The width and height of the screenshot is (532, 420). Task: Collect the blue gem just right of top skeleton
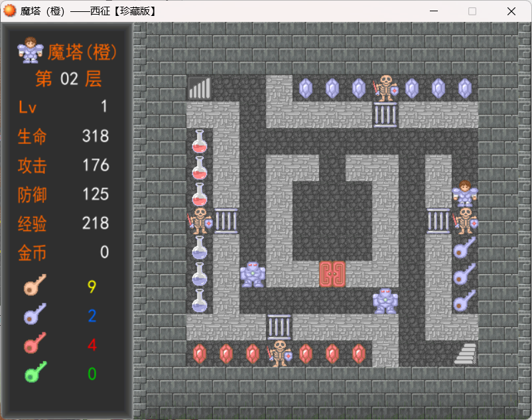pyautogui.click(x=412, y=88)
